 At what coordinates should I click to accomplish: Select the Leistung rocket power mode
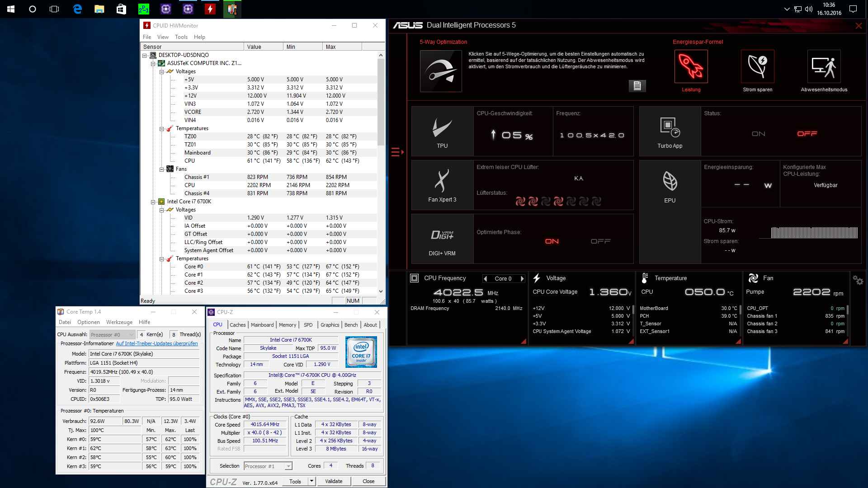(691, 67)
